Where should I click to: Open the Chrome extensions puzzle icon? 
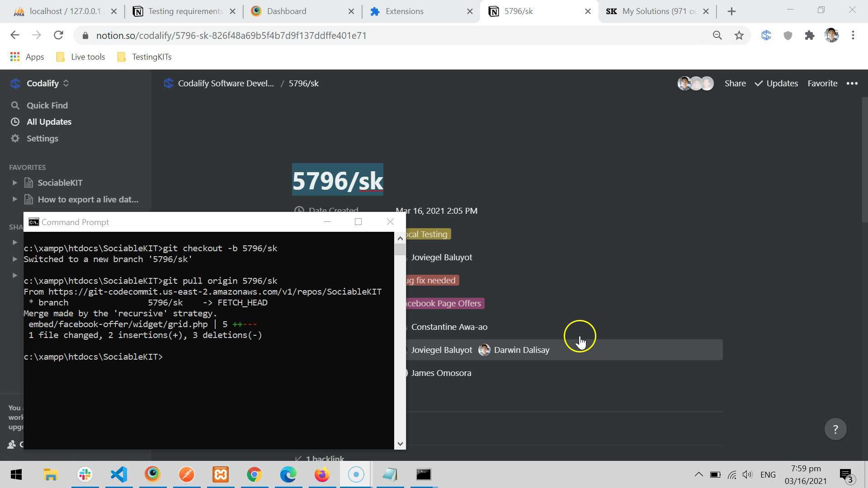pos(809,35)
